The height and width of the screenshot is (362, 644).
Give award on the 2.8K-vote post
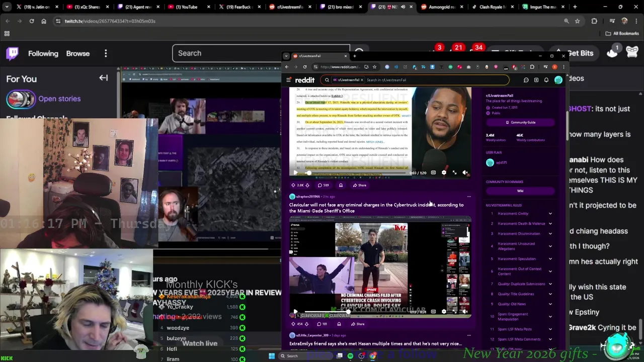(341, 185)
